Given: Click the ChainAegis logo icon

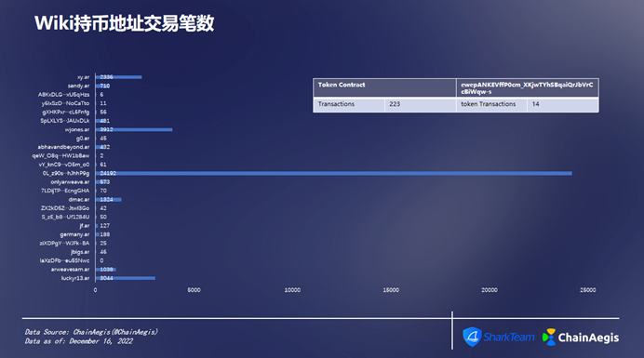Looking at the screenshot, I should [549, 337].
